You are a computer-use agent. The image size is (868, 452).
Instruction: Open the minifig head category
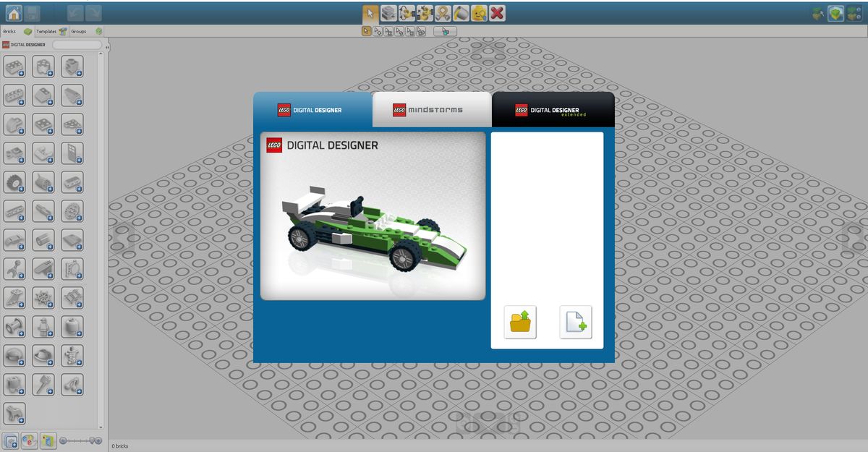coord(72,327)
